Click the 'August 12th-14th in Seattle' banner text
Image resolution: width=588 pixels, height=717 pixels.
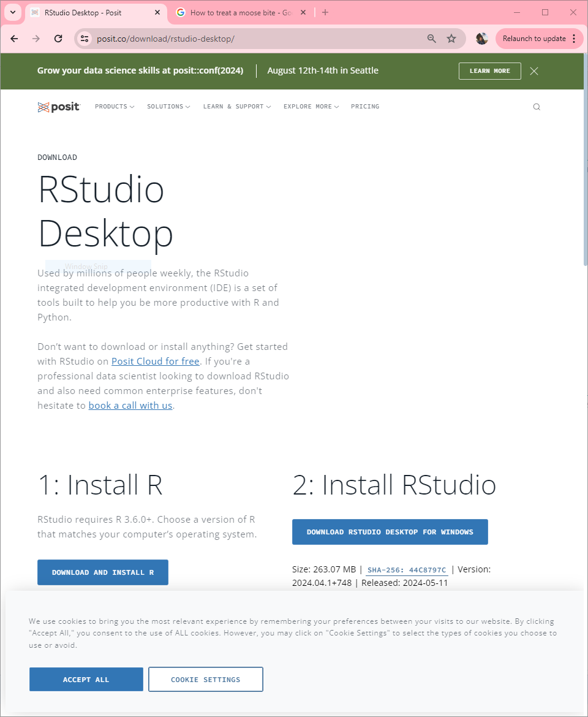323,71
